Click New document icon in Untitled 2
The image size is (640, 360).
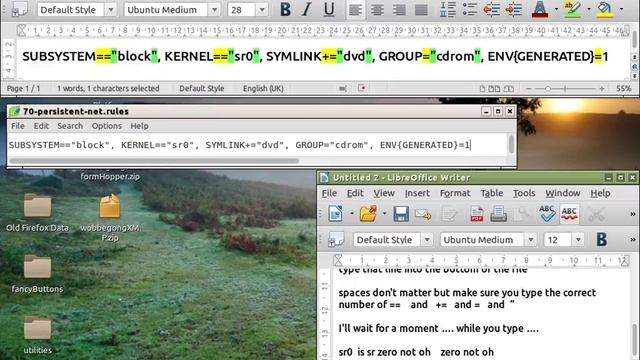[336, 213]
